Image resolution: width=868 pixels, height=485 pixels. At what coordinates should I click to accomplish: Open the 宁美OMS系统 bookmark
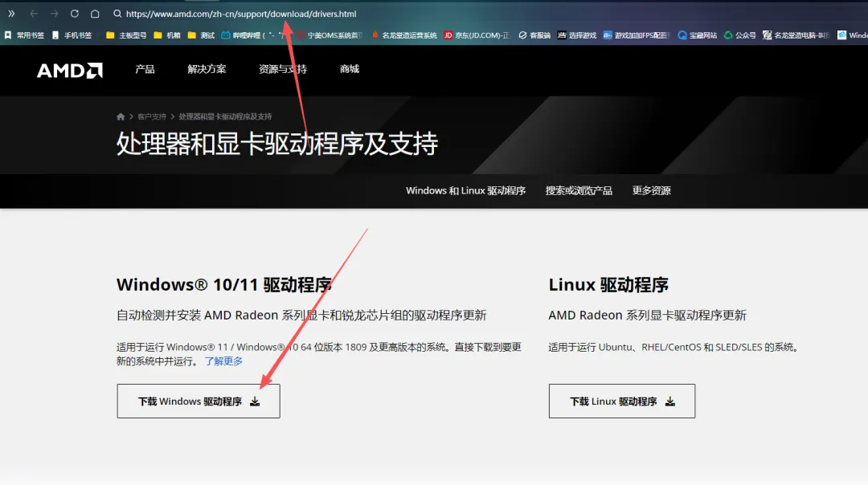pos(330,35)
